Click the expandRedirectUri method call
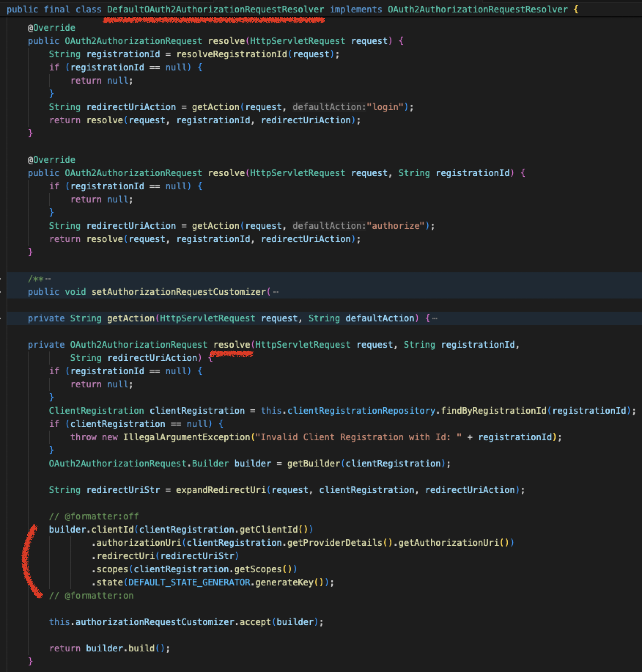The height and width of the screenshot is (672, 642). point(221,490)
